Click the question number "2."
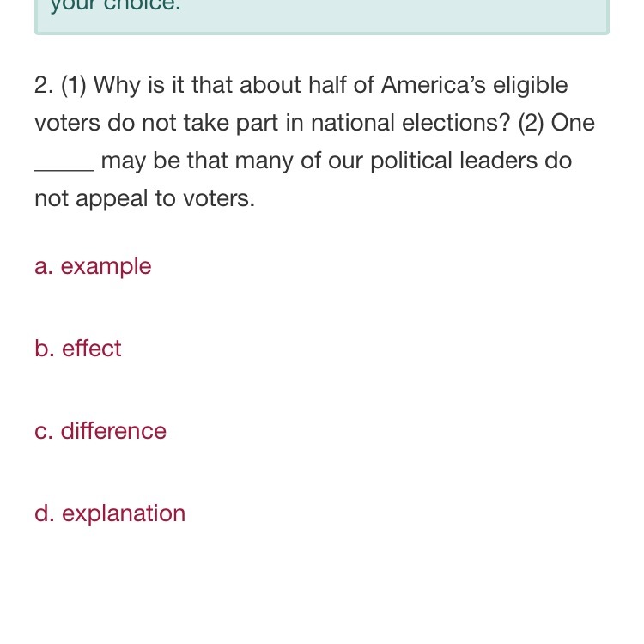 tap(45, 85)
